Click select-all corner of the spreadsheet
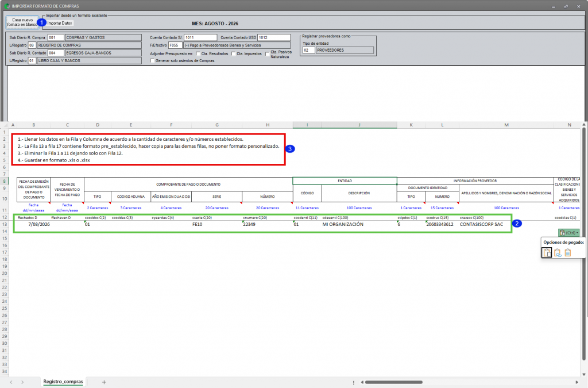Screen dimensions: 588x388 pyautogui.click(x=5, y=125)
